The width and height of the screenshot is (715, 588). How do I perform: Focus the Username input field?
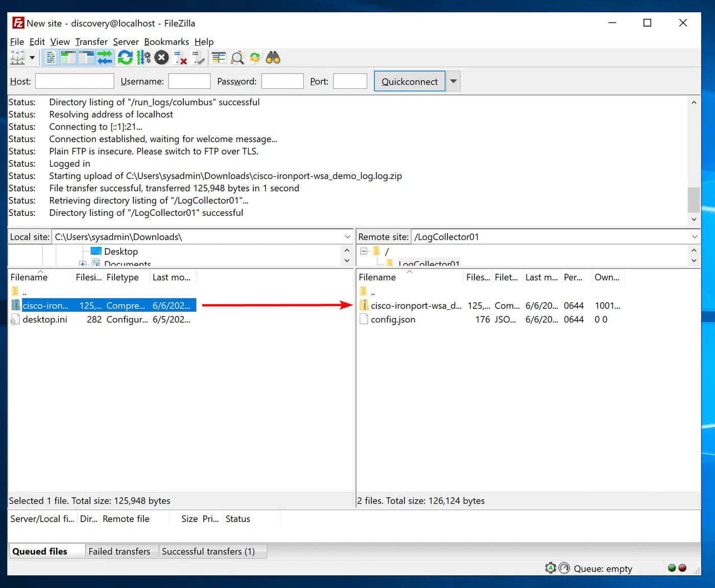[x=189, y=81]
